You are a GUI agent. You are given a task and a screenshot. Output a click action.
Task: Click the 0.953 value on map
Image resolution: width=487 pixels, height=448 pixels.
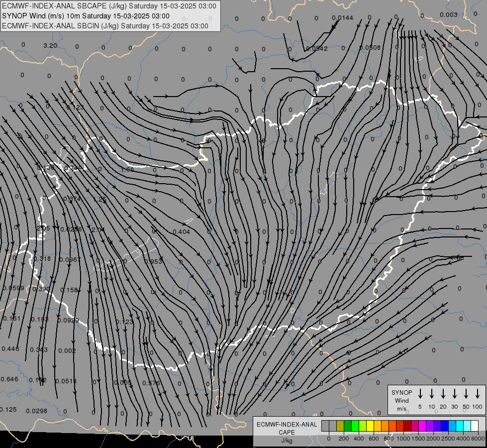point(153,262)
